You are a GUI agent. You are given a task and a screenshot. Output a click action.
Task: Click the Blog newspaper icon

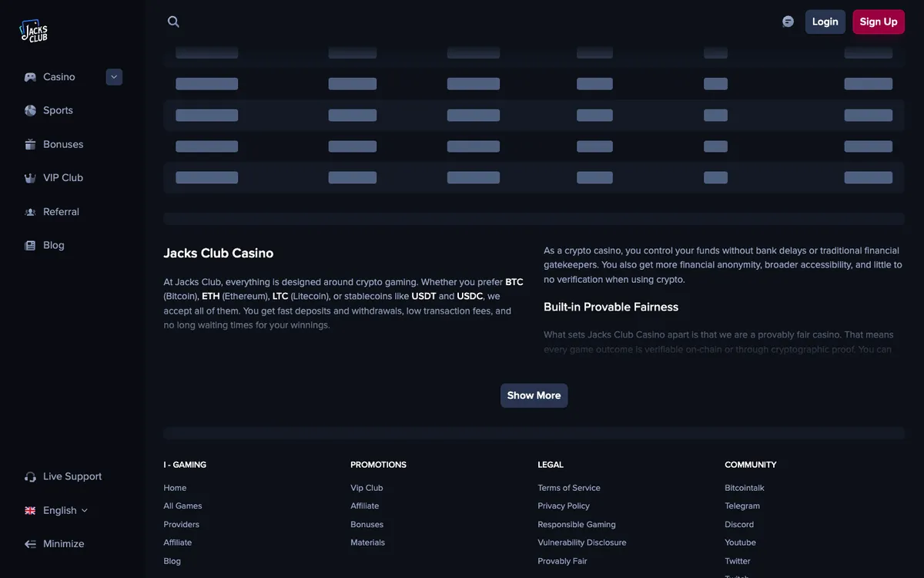coord(30,245)
